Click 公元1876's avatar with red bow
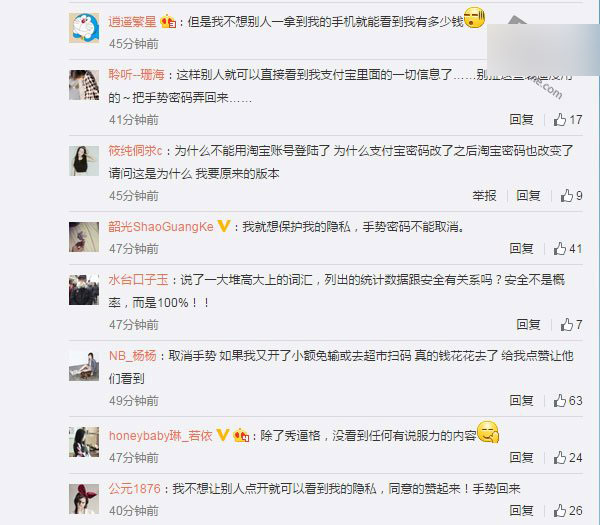Image resolution: width=600 pixels, height=525 pixels. point(84,499)
